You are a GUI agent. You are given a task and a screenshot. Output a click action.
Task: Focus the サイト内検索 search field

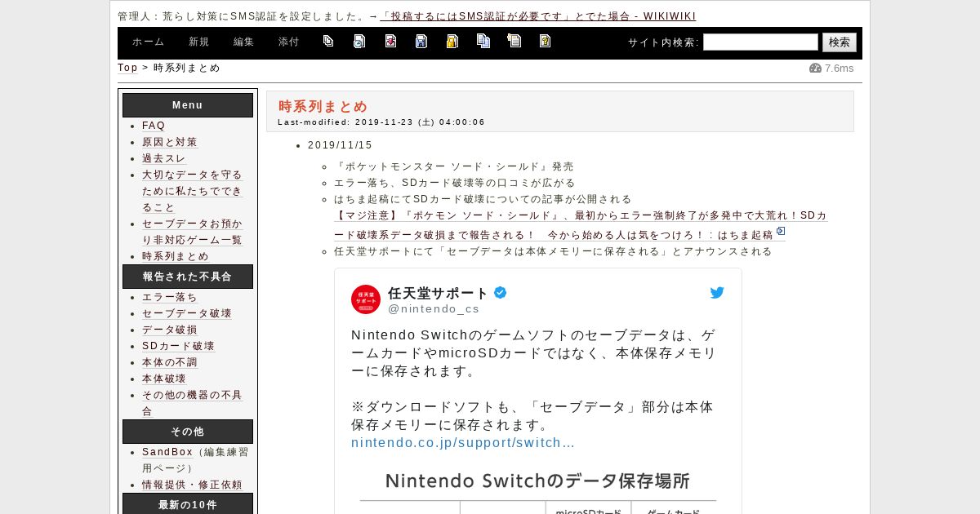pos(760,42)
